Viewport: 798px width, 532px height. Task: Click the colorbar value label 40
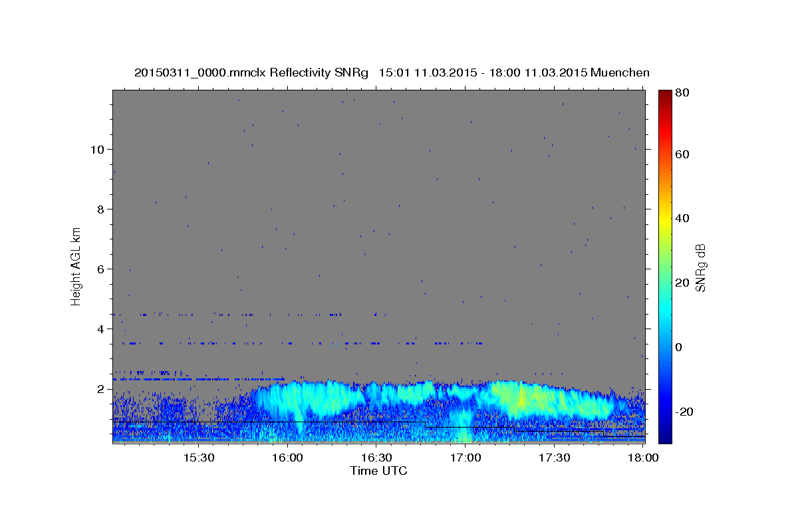pyautogui.click(x=684, y=219)
